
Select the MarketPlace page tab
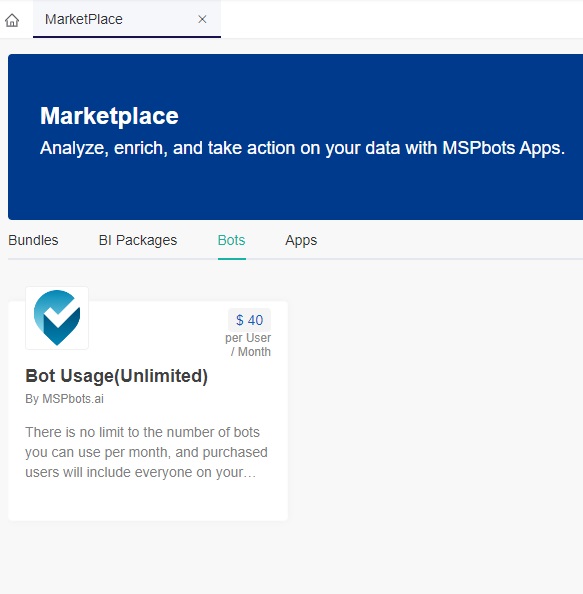tap(127, 19)
